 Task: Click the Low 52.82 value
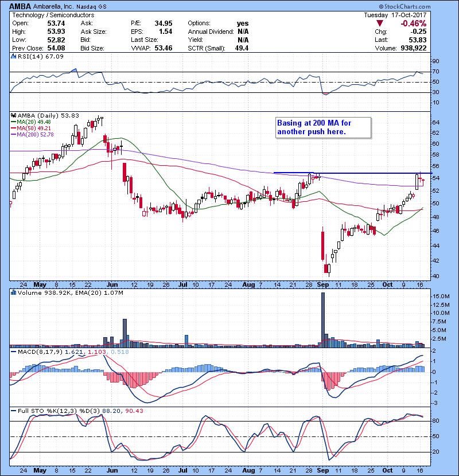[56, 40]
